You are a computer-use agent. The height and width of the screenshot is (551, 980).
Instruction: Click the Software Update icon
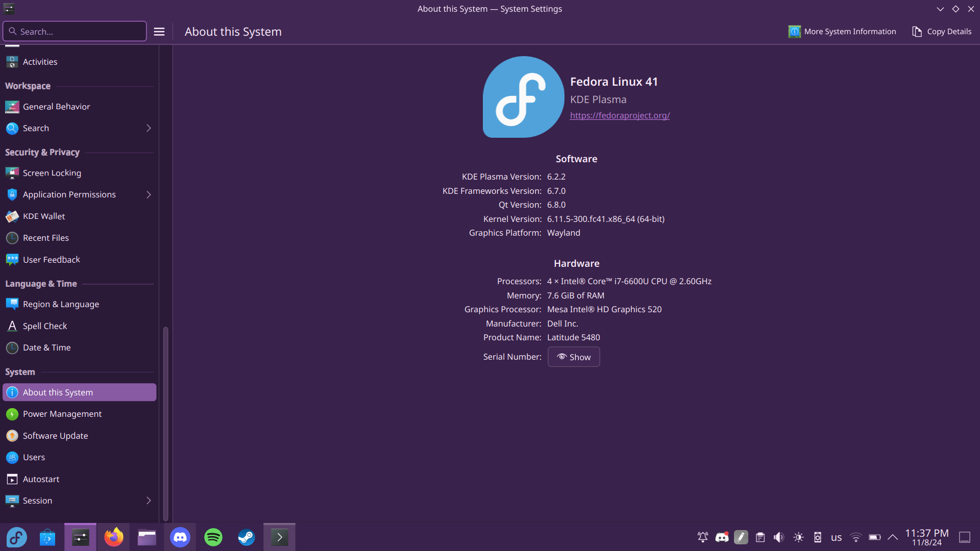[12, 436]
